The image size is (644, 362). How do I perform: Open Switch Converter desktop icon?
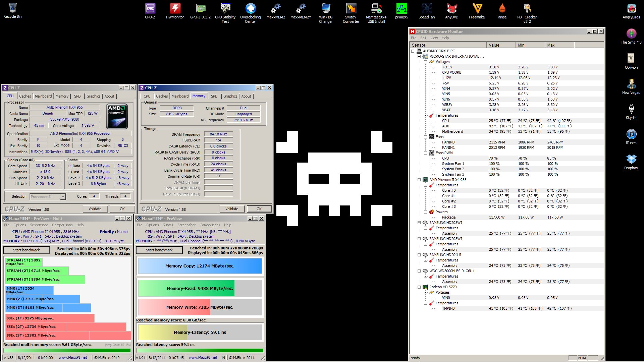[x=351, y=13]
